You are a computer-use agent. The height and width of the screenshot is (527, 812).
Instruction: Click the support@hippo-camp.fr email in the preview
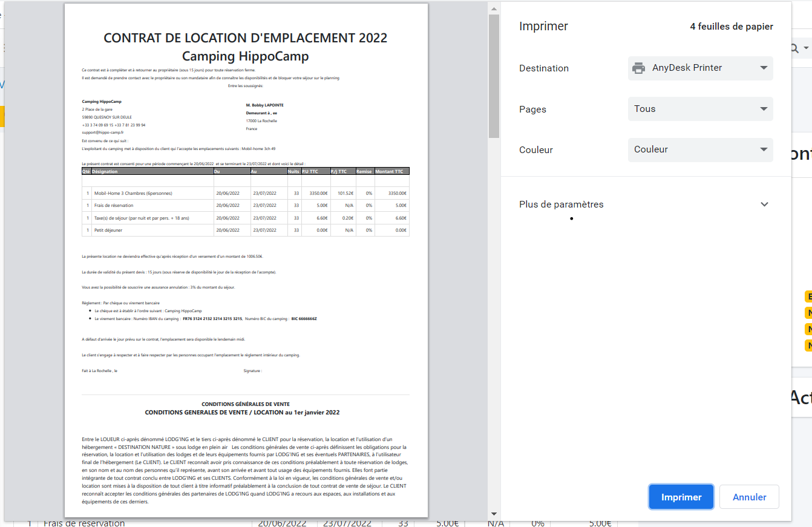click(103, 132)
